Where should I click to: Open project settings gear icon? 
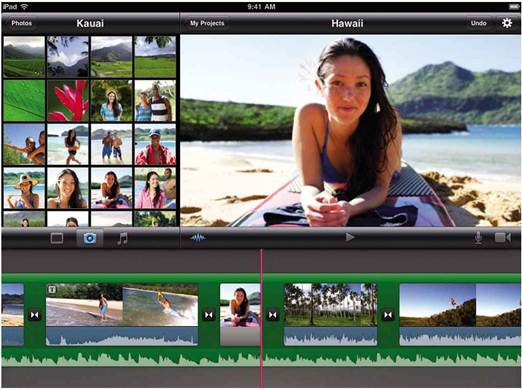(507, 23)
